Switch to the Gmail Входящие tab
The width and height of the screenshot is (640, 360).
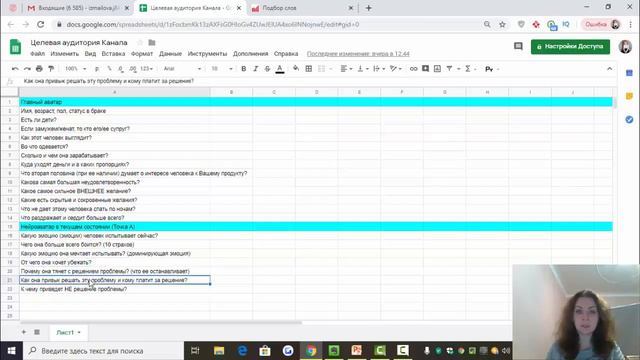[x=78, y=8]
